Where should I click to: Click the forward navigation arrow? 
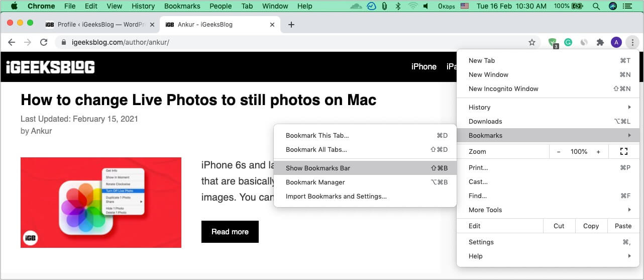pos(28,43)
